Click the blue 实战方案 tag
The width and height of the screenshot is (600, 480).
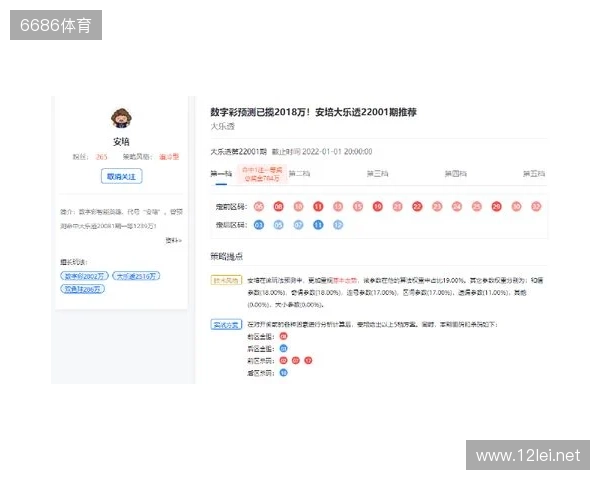click(x=226, y=325)
